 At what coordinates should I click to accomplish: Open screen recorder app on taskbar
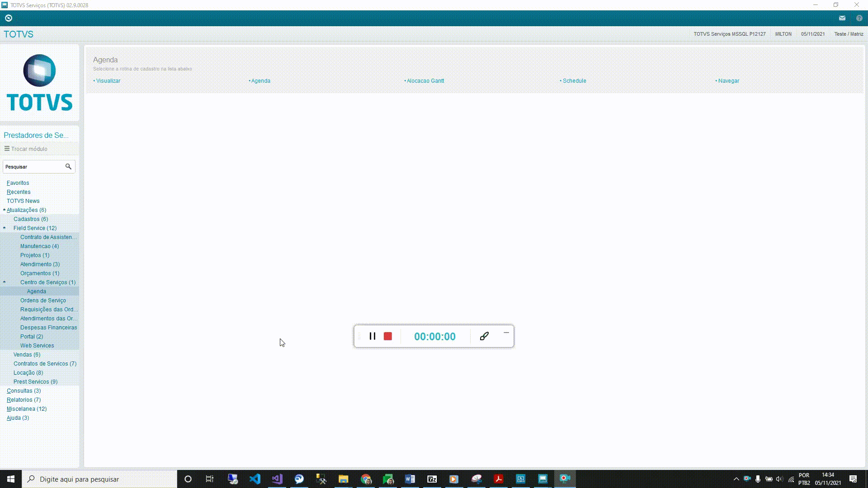(565, 479)
